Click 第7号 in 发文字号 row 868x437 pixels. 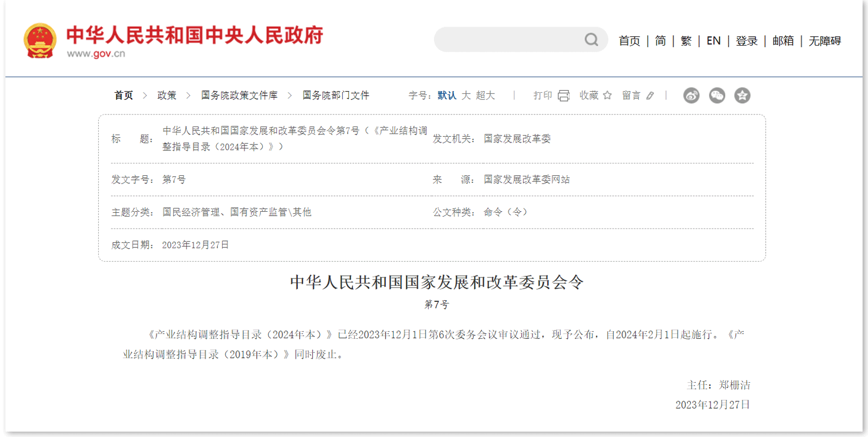(174, 180)
